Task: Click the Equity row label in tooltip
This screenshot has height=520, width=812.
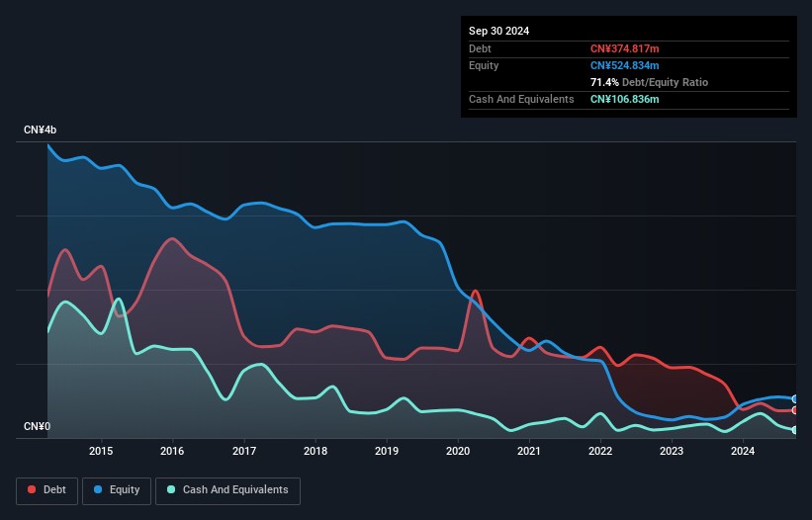Action: (484, 65)
